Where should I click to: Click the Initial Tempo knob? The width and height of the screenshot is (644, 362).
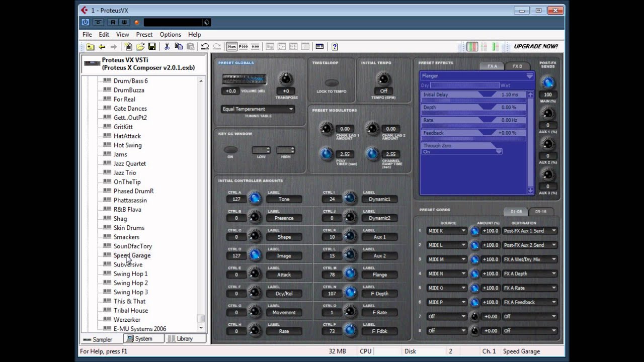point(383,79)
